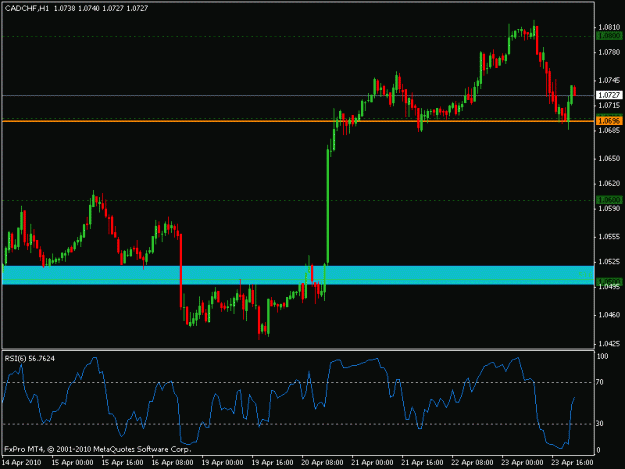
Task: Click the CADCHF,H1 chart title text
Action: point(27,8)
